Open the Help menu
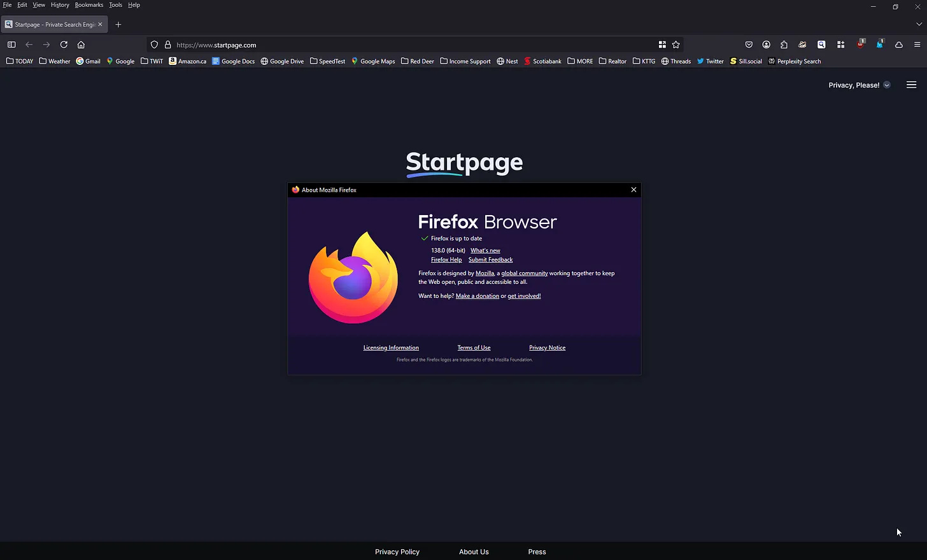Viewport: 927px width, 560px height. (134, 4)
